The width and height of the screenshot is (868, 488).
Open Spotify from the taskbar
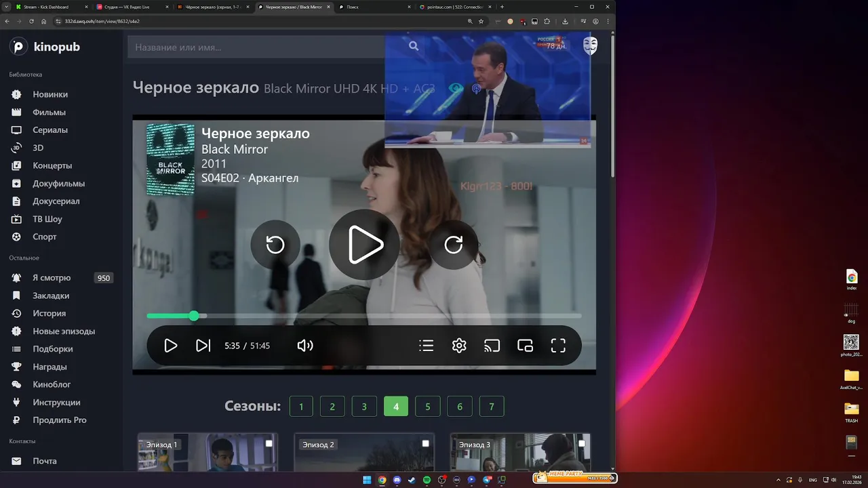[x=427, y=480]
